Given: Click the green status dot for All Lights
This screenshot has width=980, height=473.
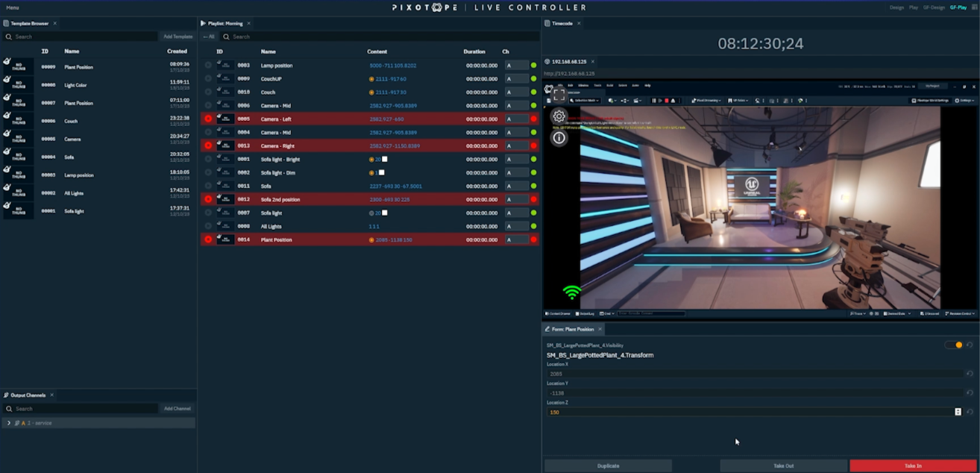Looking at the screenshot, I should pyautogui.click(x=534, y=227).
